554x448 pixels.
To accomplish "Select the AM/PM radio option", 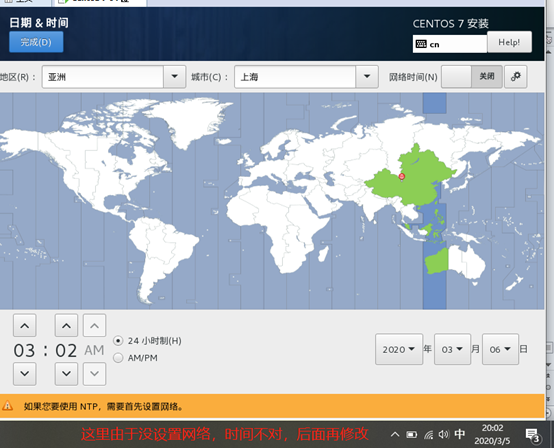I will (135, 358).
